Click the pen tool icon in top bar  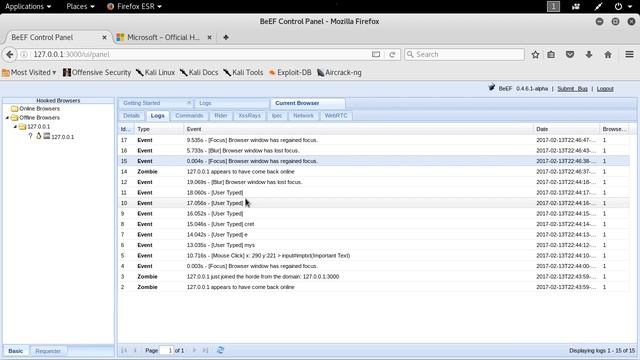tap(598, 6)
